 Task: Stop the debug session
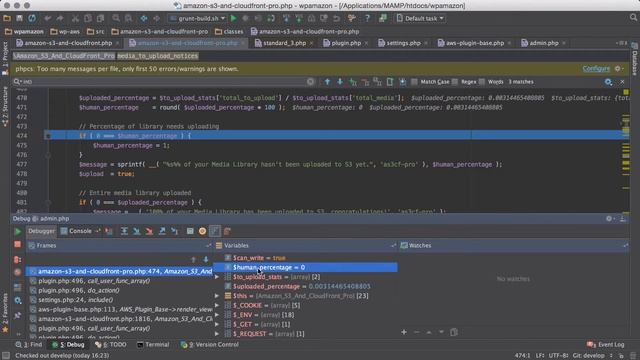[18, 244]
